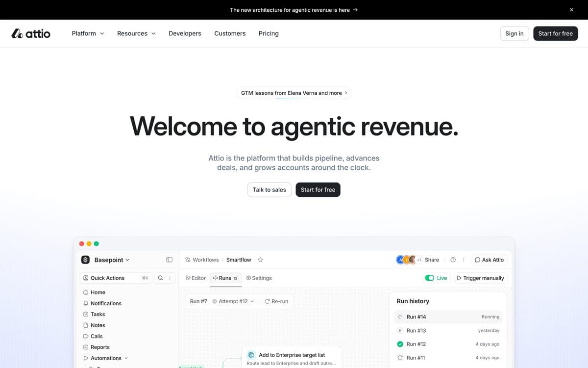Open the agentic revenue architecture announcement link
588x368 pixels.
[x=294, y=10]
